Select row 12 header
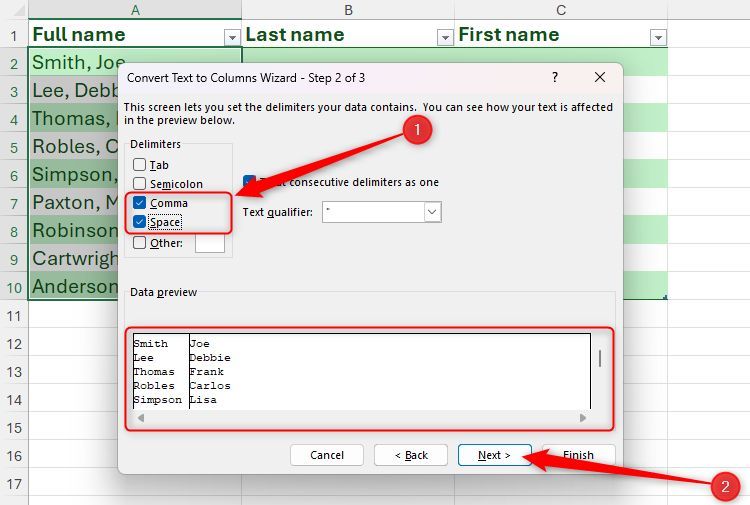Image resolution: width=750 pixels, height=505 pixels. point(14,344)
